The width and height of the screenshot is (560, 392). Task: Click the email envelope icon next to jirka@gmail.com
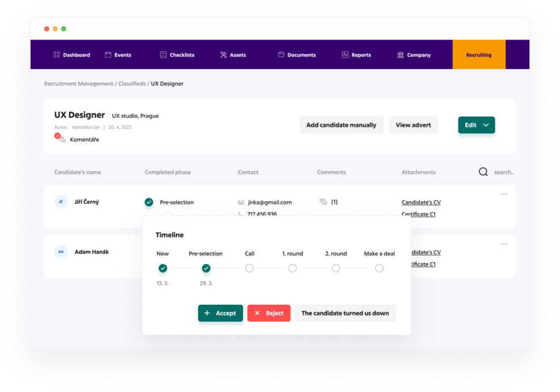coord(241,202)
